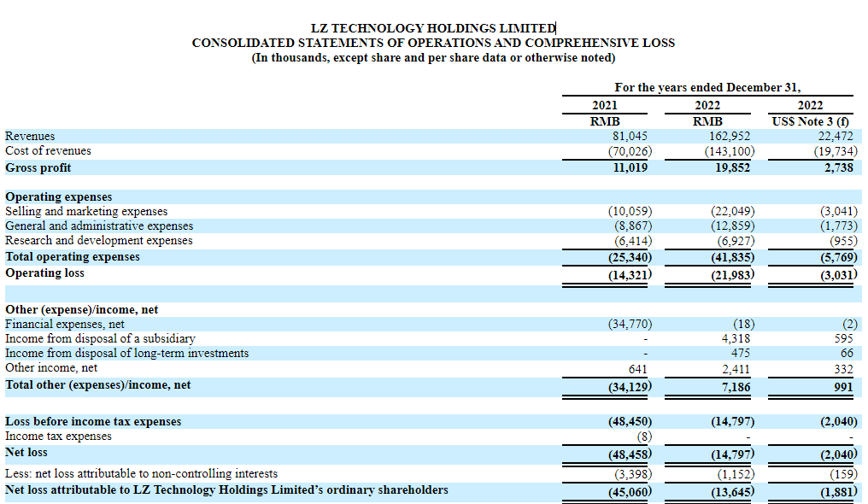Click 'Research and development expenses' label
The image size is (868, 504).
click(99, 240)
